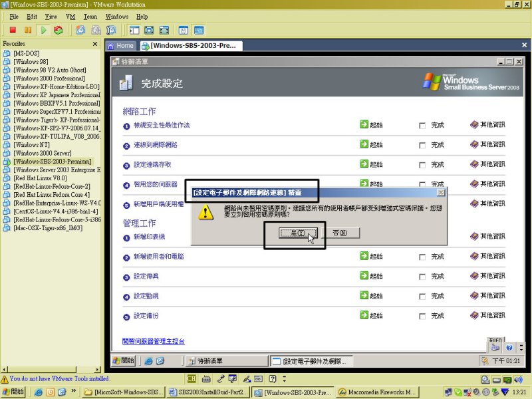Click the 開啟伺服器管理主控台 link
The height and width of the screenshot is (399, 532).
[x=154, y=341]
